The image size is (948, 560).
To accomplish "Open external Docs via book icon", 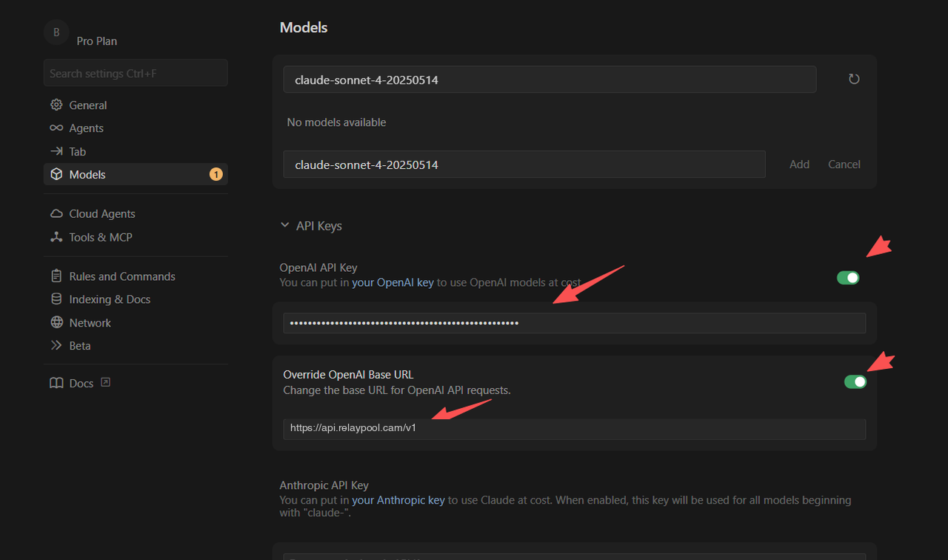I will coord(56,384).
